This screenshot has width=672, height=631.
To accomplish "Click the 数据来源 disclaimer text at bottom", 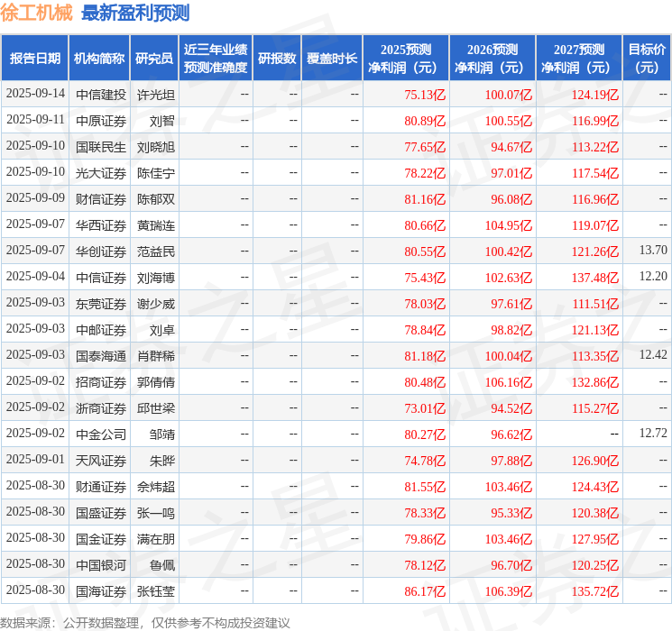I will point(145,622).
